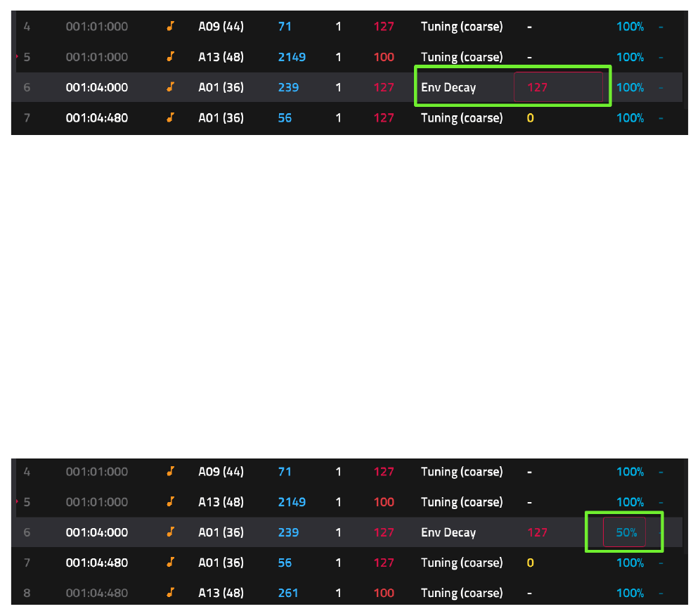
Task: Select 100% on row 6 of the top list
Action: tap(630, 88)
